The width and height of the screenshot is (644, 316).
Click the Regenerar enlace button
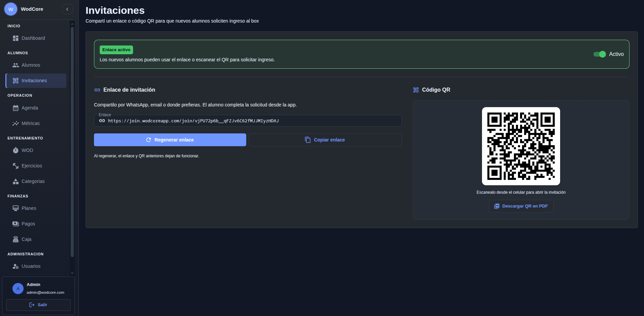coord(170,140)
